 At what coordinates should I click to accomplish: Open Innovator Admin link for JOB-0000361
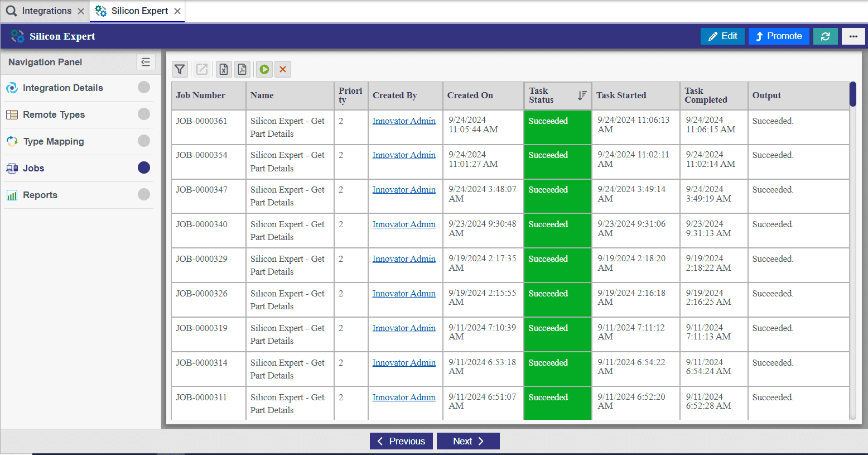pos(404,121)
